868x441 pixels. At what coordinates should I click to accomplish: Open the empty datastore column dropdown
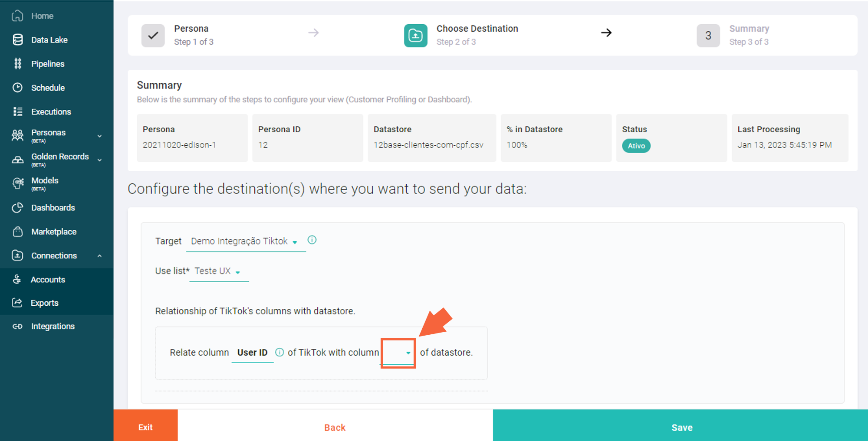(x=398, y=353)
